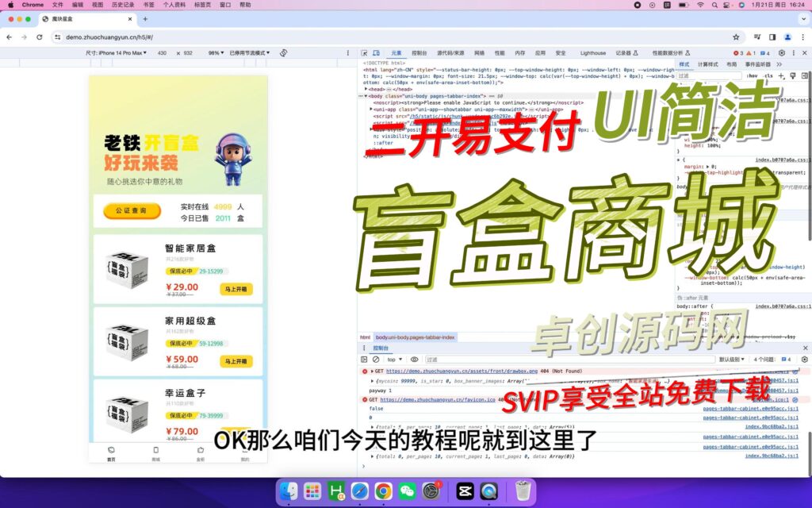Switch to the 源代码/来源 (Sources) tab
The image size is (812, 508).
(x=450, y=53)
